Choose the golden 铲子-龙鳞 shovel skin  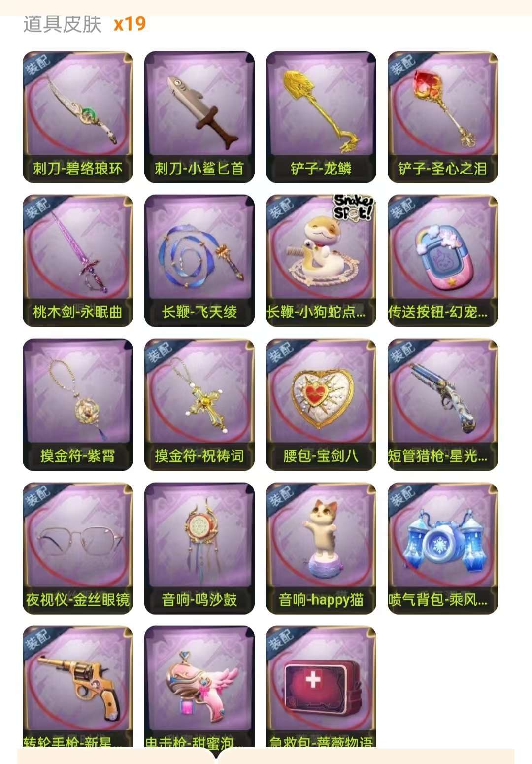tap(321, 117)
